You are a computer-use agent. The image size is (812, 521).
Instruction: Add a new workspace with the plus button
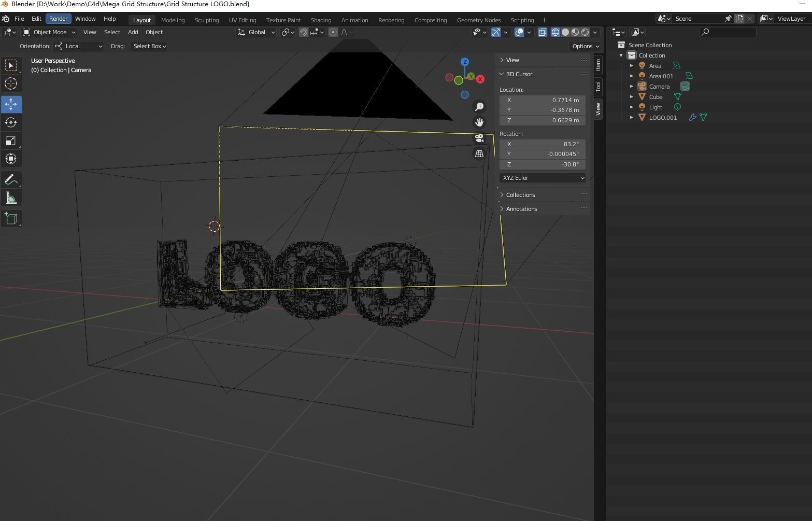544,20
